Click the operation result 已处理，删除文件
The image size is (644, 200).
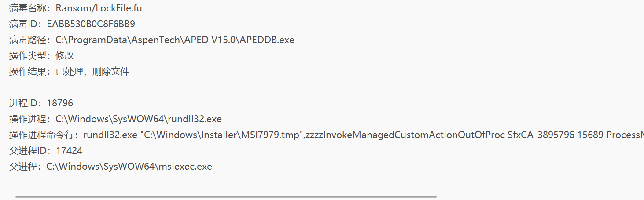click(x=92, y=71)
